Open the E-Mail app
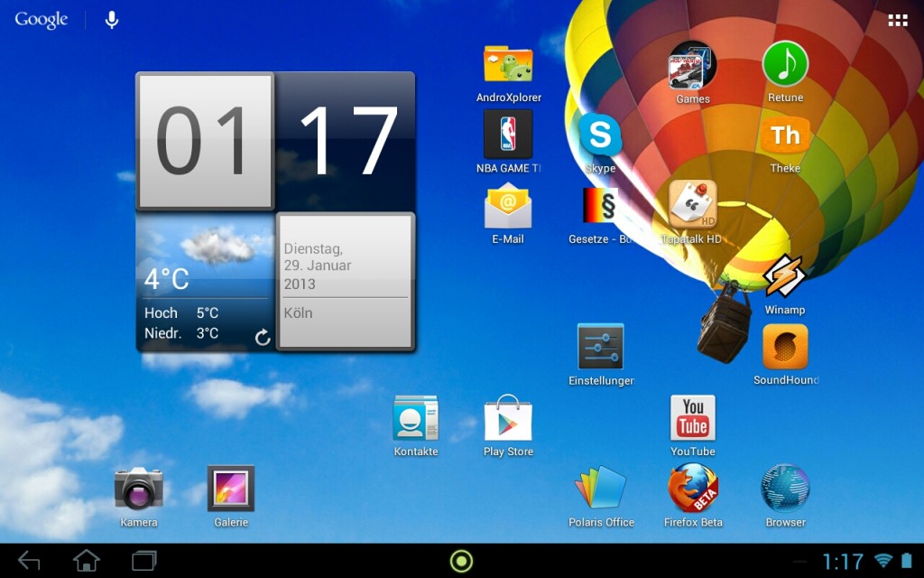This screenshot has height=578, width=924. (508, 205)
